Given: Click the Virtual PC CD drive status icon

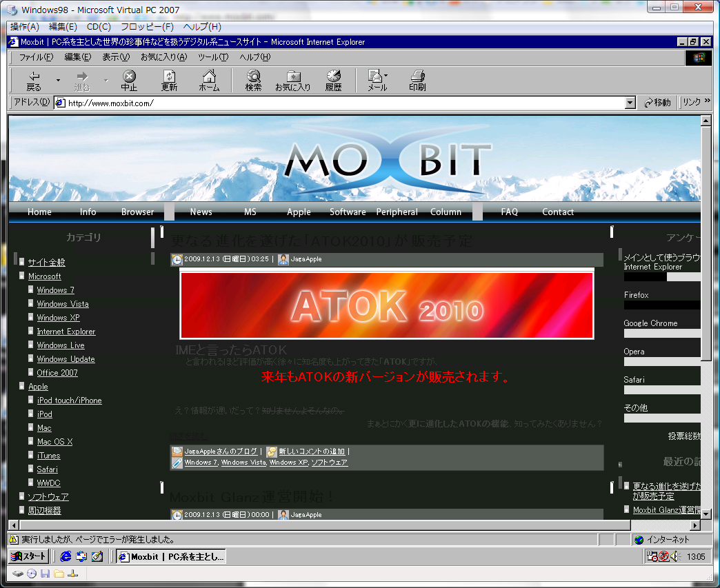Looking at the screenshot, I should click(32, 574).
